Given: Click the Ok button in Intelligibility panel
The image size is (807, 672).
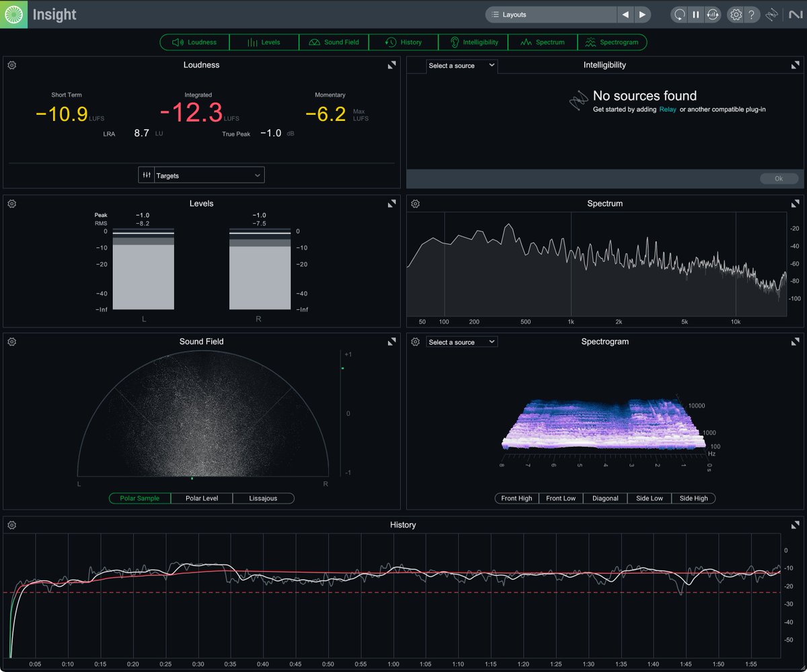Looking at the screenshot, I should tap(779, 179).
